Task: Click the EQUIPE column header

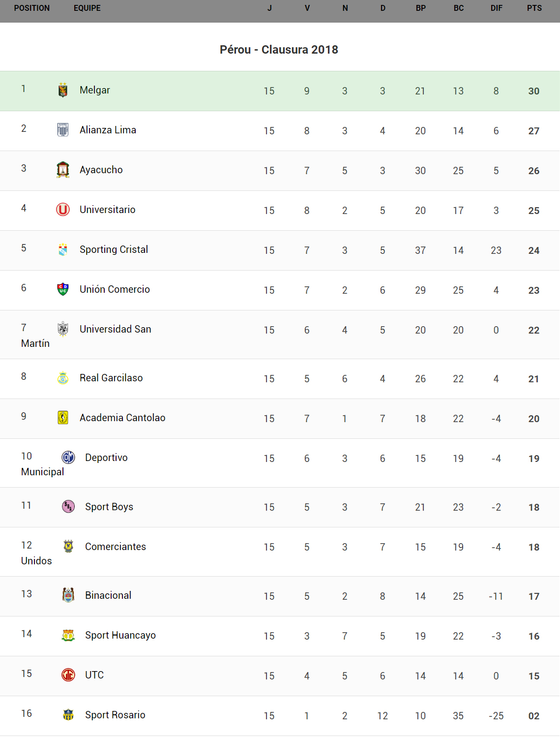Action: 87,8
